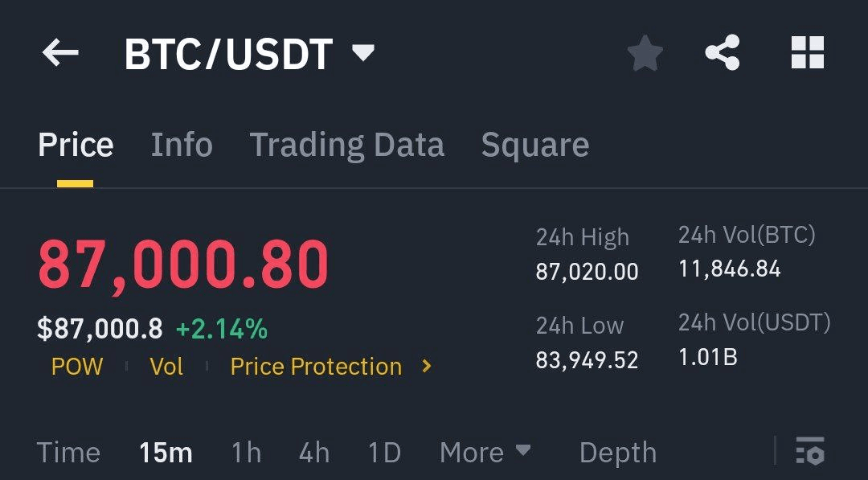Open chart settings icon beside Depth

(809, 451)
